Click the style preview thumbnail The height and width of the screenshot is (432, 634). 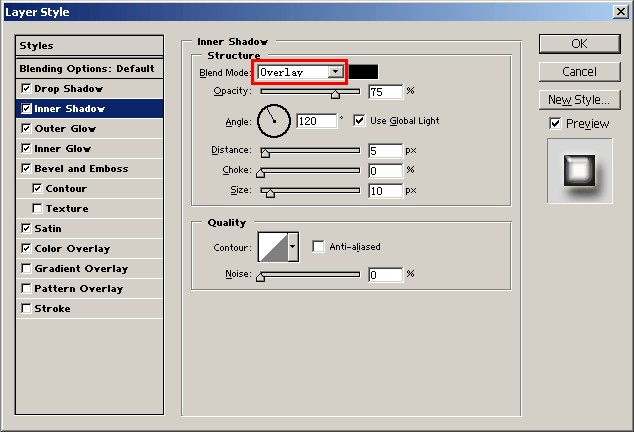579,171
